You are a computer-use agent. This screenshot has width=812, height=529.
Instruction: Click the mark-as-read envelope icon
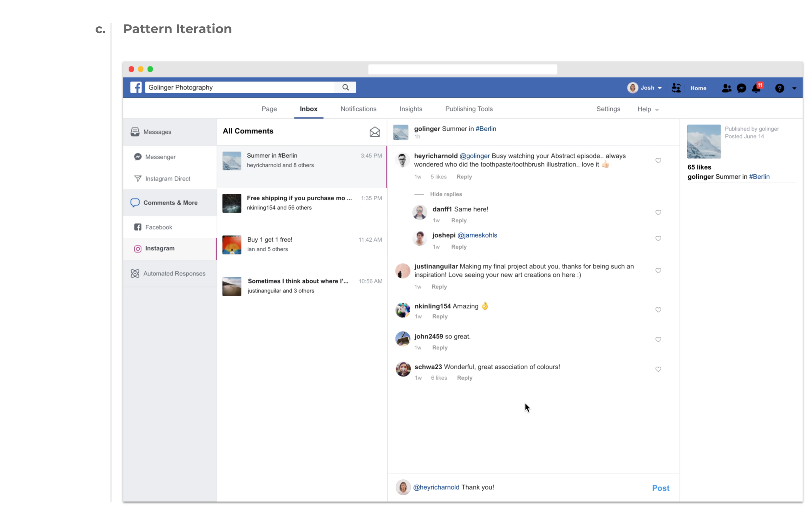tap(374, 132)
